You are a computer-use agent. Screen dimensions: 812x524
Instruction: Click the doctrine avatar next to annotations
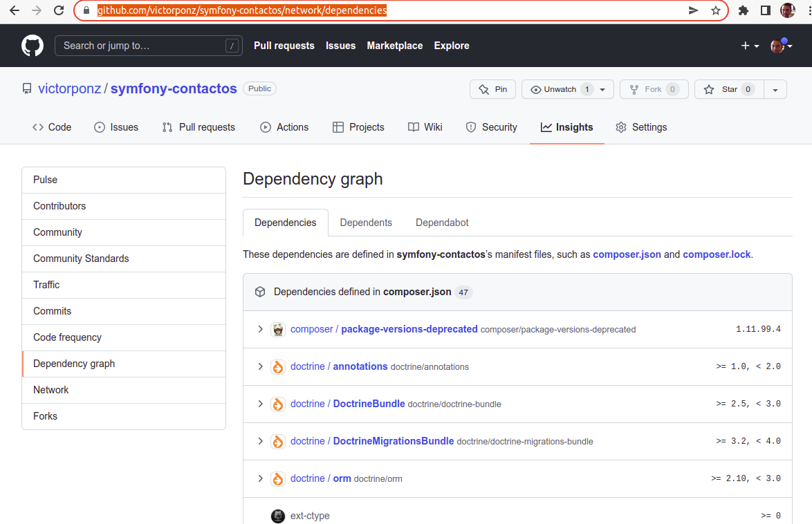coord(278,366)
